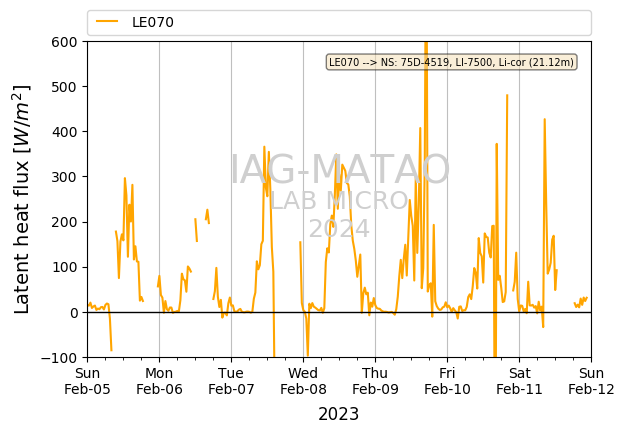Click the 0 y-axis tick label
Image resolution: width=625 pixels, height=434 pixels.
pos(73,313)
